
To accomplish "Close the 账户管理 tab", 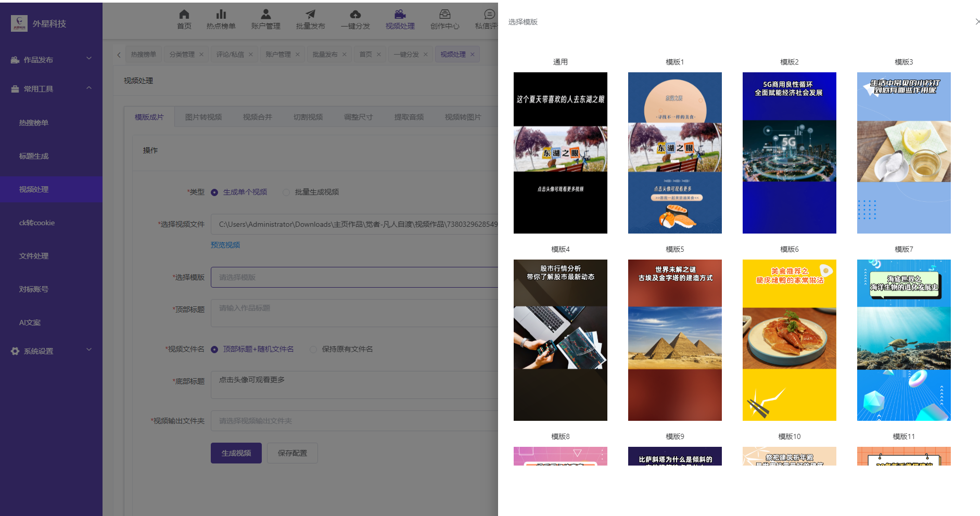I will (x=298, y=55).
